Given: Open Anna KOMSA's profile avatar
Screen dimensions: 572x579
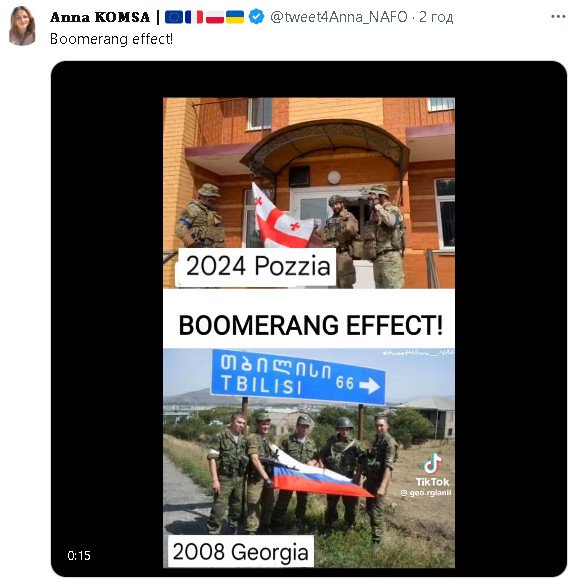Looking at the screenshot, I should pos(22,25).
